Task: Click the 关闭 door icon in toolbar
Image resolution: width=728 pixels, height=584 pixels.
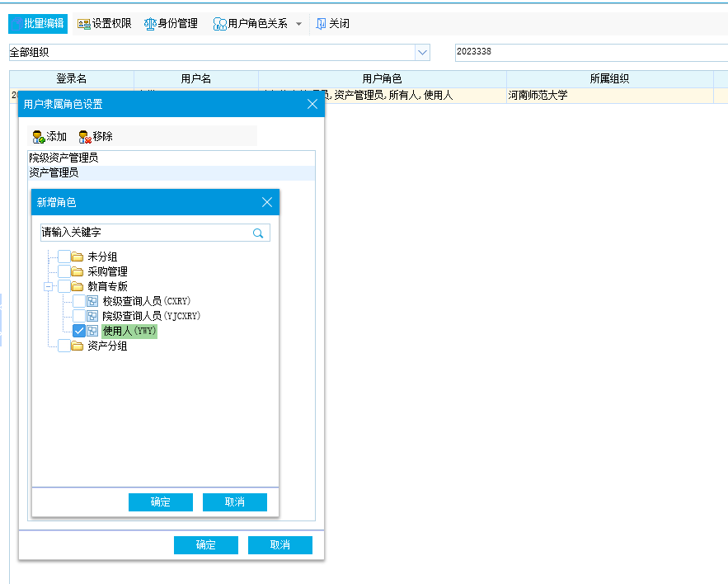Action: [322, 24]
